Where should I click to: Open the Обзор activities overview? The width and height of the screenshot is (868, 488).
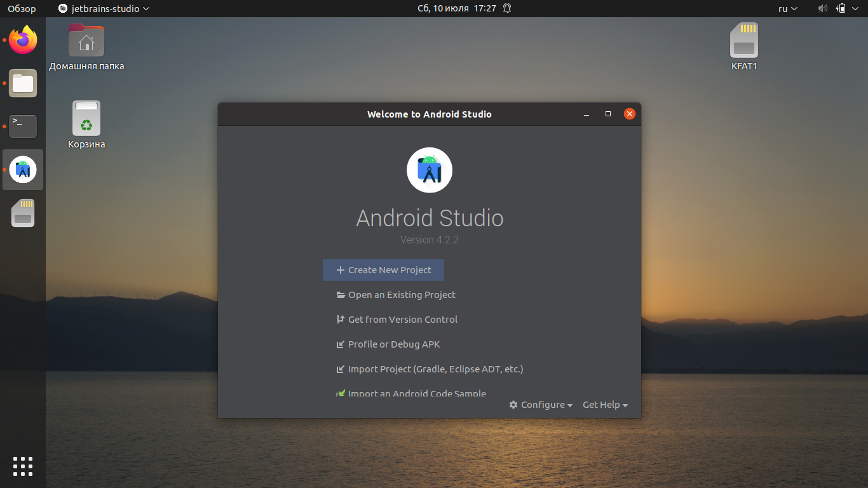tap(22, 8)
